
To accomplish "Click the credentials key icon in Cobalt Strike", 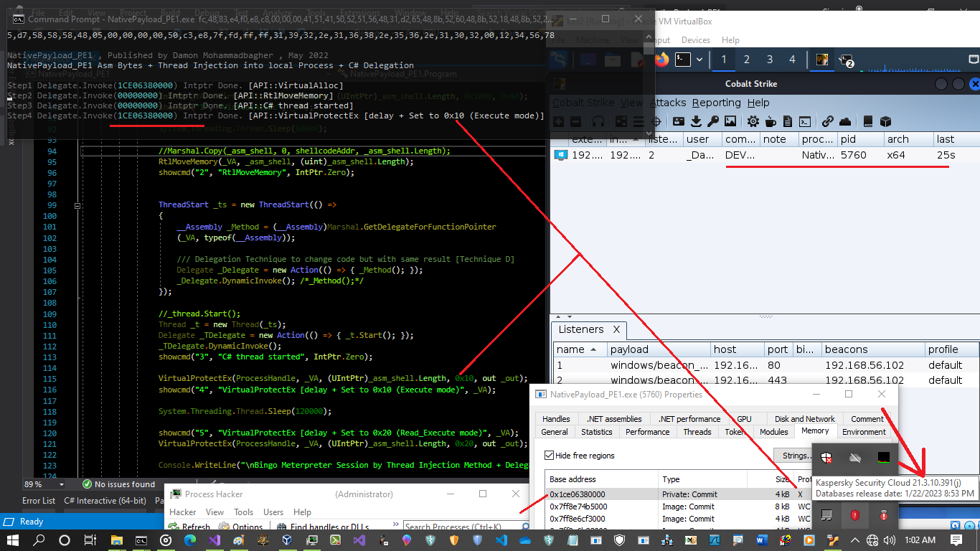I will tap(713, 121).
